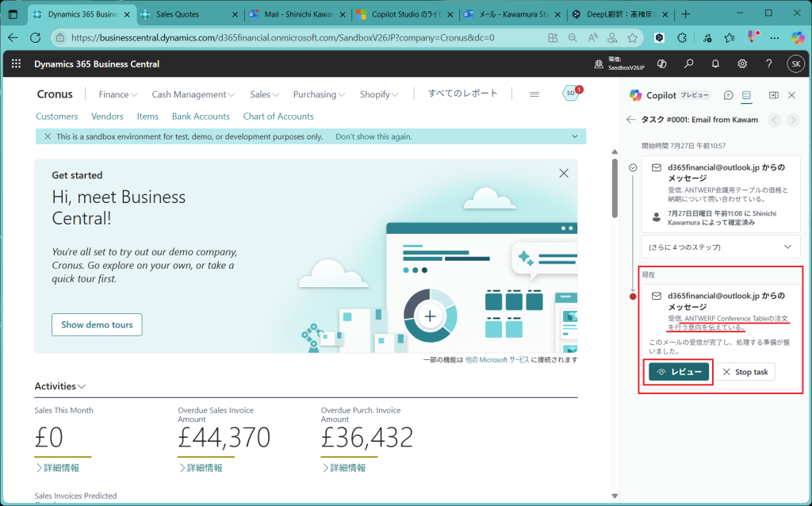Open the hamburger more-options menu
This screenshot has height=506, width=812.
tap(534, 94)
